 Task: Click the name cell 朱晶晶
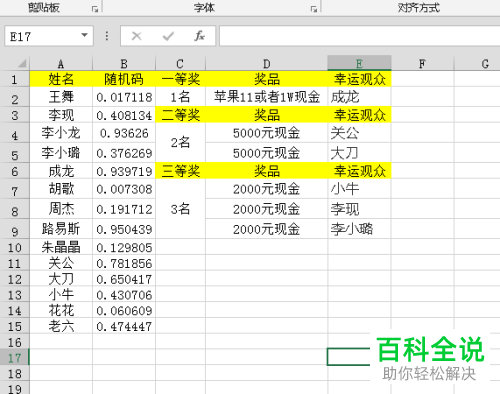(x=61, y=247)
